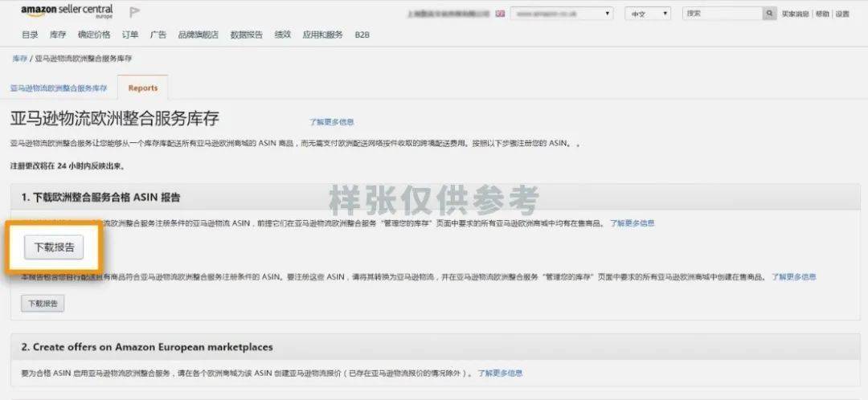This screenshot has width=868, height=400.
Task: Click 库存 breadcrumb link
Action: pyautogui.click(x=19, y=59)
